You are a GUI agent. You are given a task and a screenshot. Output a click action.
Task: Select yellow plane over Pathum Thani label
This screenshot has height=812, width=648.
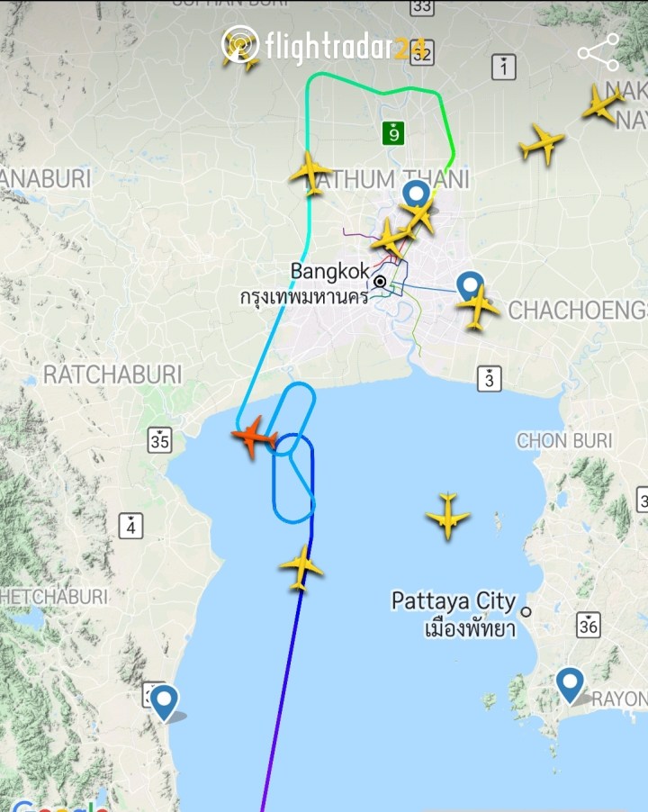click(310, 174)
